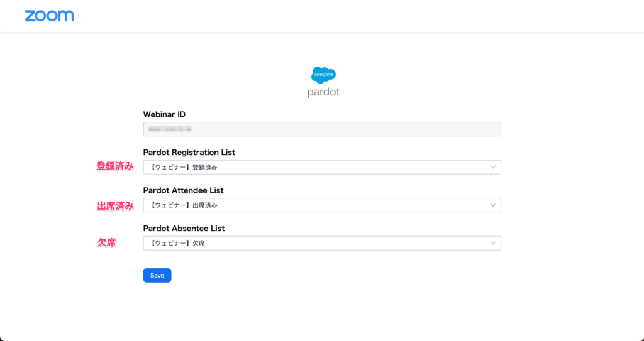Click the Salesforce cloud logo
This screenshot has width=644, height=341.
323,75
